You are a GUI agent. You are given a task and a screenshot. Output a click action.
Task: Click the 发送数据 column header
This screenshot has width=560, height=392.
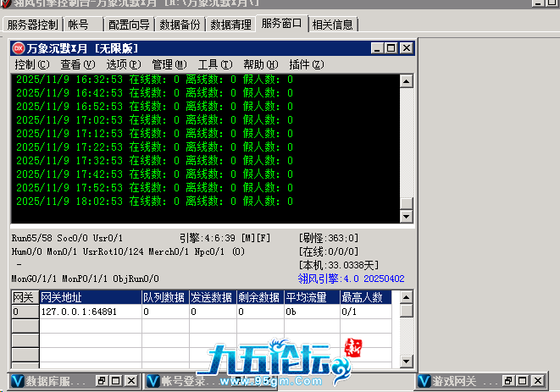click(213, 297)
